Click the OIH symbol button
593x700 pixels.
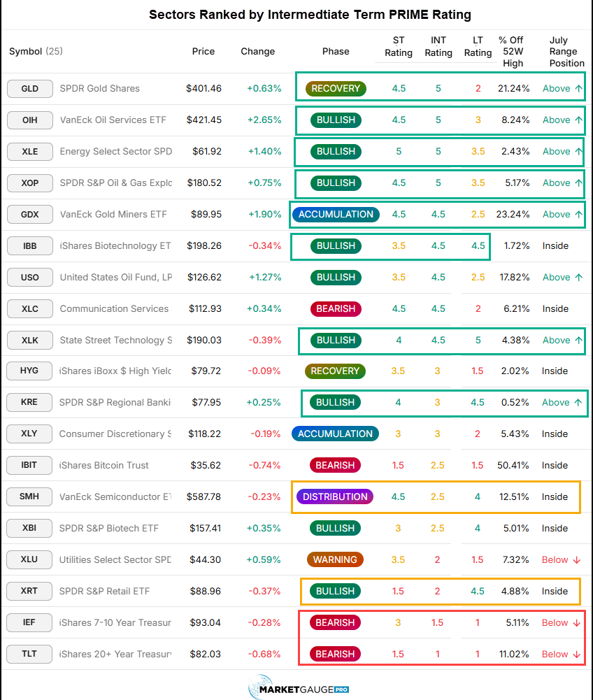[x=30, y=120]
